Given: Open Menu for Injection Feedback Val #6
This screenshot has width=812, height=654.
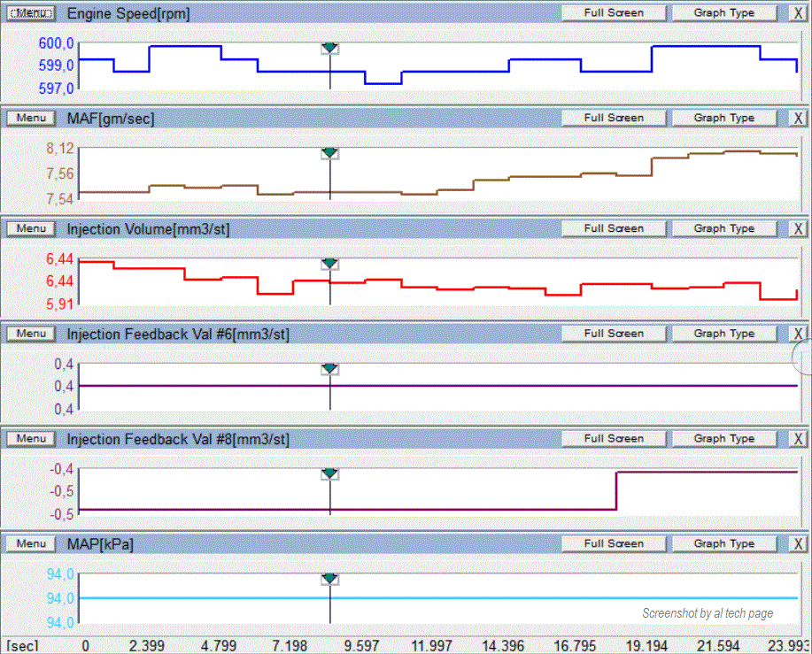Looking at the screenshot, I should pos(31,334).
